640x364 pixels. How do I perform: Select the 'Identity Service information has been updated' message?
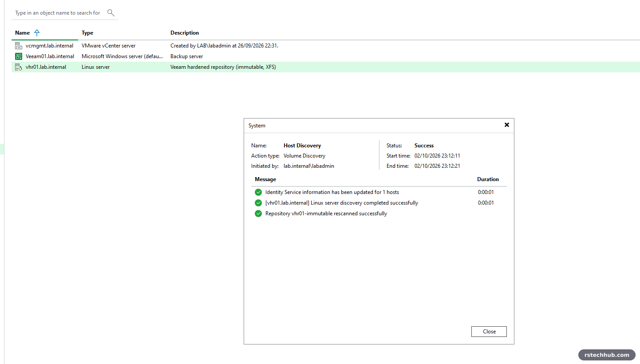click(332, 192)
